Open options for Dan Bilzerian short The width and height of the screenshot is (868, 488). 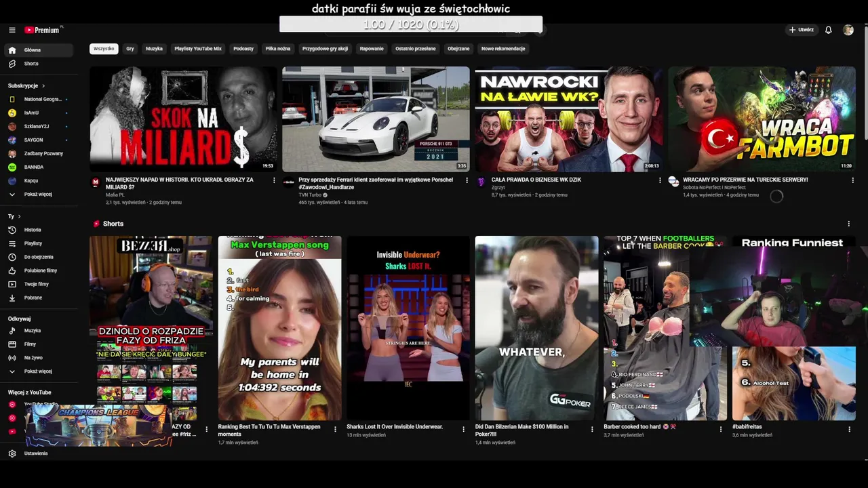592,429
